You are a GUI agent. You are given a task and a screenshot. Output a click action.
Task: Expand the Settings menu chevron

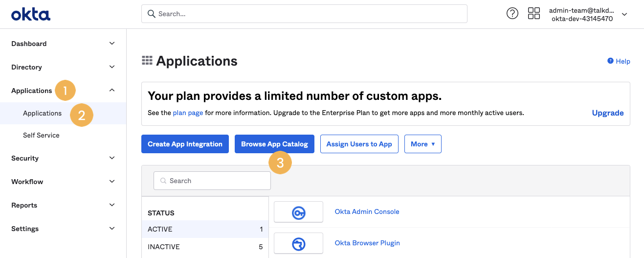(112, 229)
